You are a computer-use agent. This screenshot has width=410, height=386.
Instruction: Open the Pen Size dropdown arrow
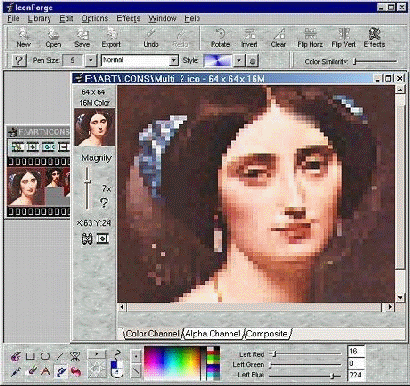coord(90,61)
